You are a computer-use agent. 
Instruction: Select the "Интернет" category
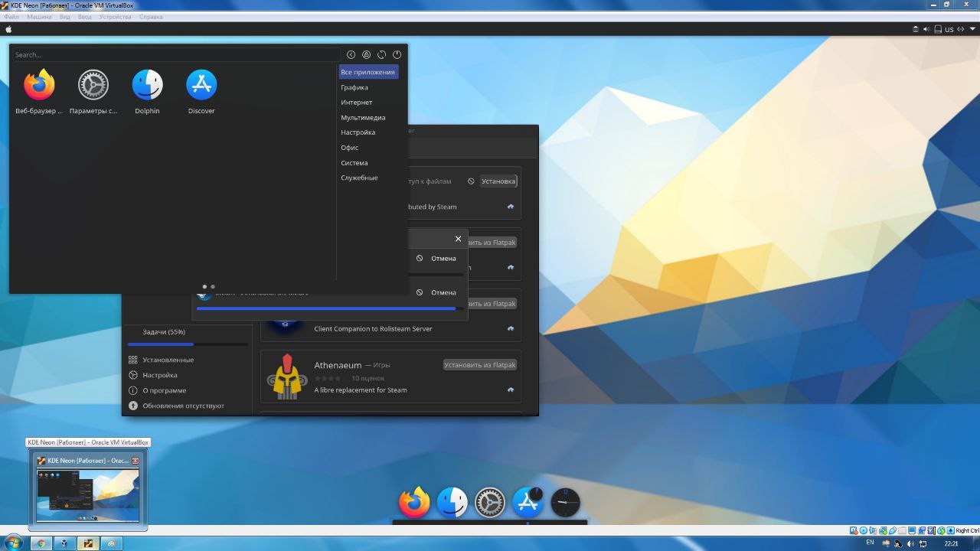357,102
